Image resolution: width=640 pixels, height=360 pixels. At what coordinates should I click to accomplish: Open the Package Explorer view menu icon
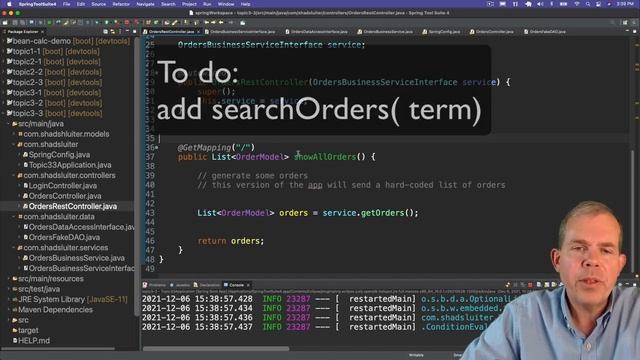coord(120,31)
